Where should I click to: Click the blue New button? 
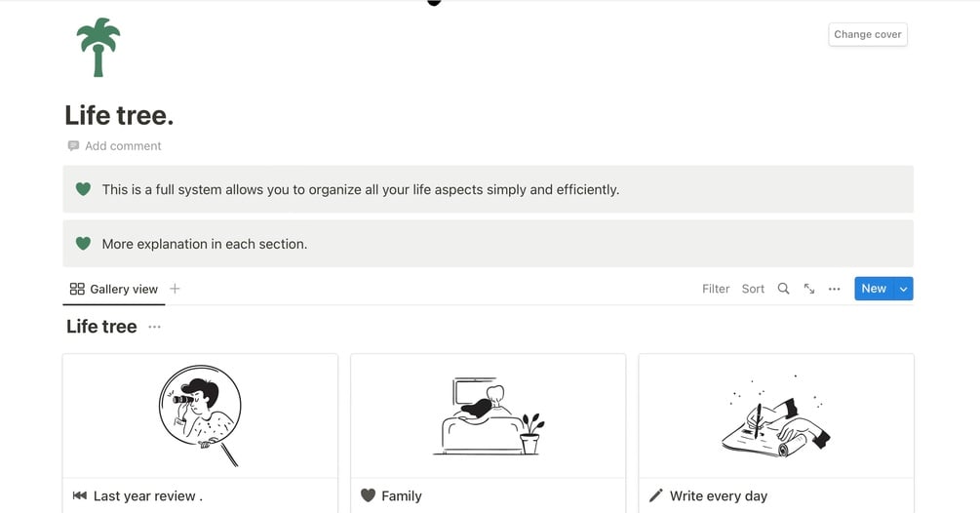873,289
